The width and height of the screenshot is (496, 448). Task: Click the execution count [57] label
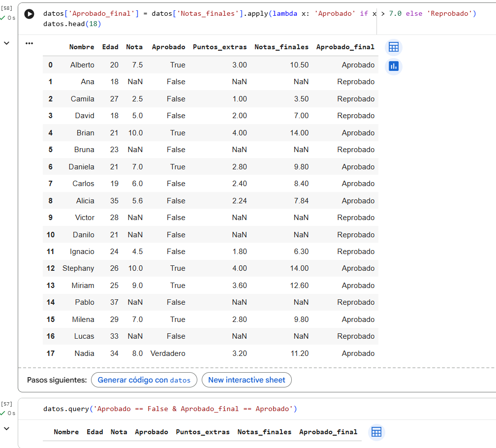point(7,404)
